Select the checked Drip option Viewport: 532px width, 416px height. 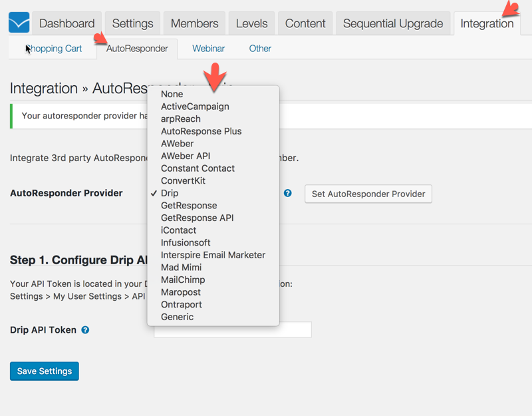[x=213, y=193]
